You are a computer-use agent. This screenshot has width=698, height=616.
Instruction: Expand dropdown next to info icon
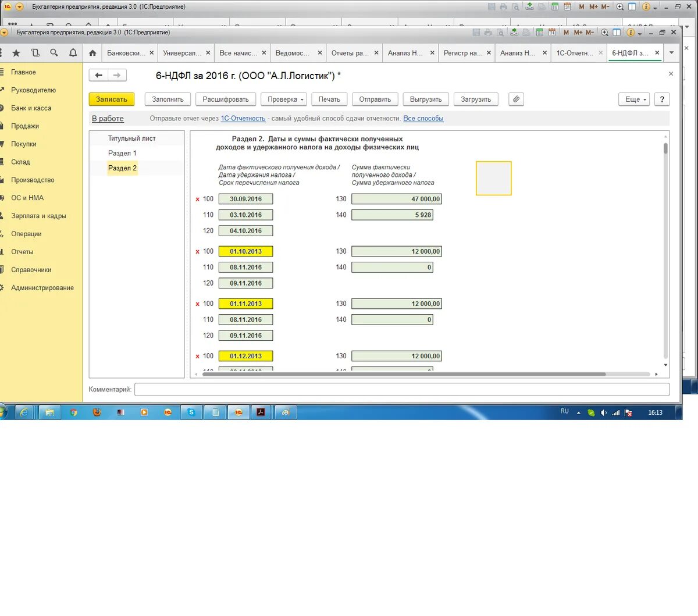click(x=640, y=33)
